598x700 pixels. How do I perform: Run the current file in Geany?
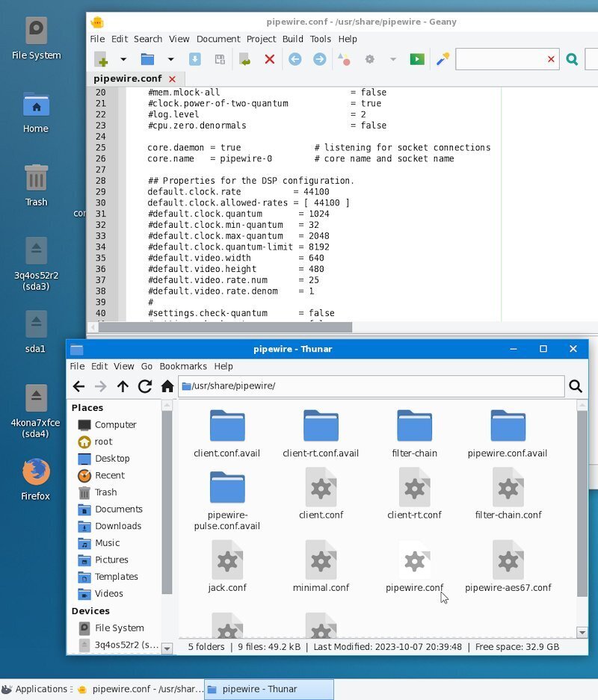[x=417, y=59]
